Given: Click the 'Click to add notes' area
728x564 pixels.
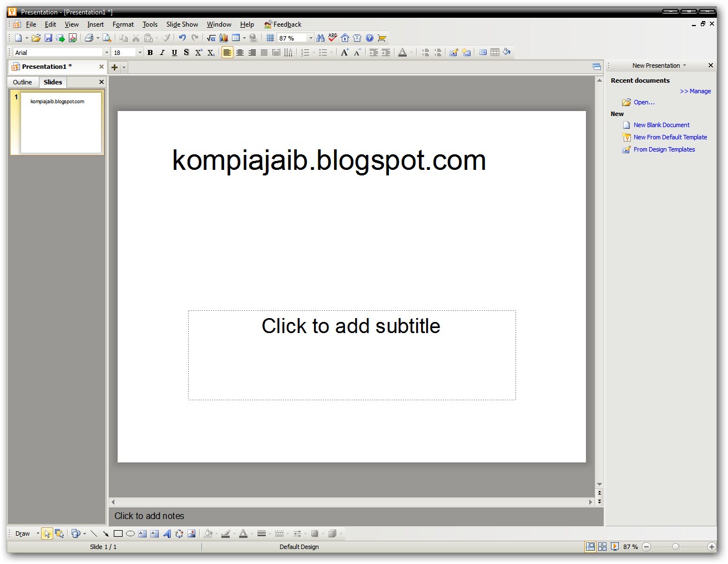Looking at the screenshot, I should tap(355, 516).
